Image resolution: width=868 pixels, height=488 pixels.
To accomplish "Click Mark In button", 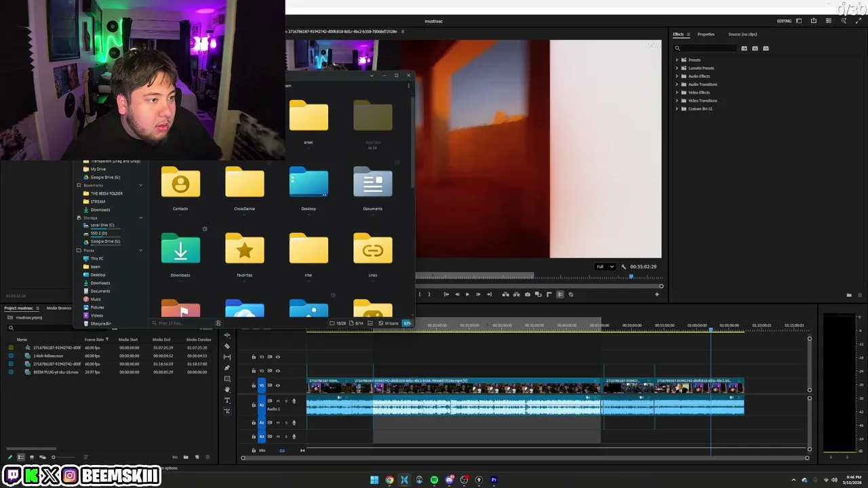I will click(x=420, y=294).
